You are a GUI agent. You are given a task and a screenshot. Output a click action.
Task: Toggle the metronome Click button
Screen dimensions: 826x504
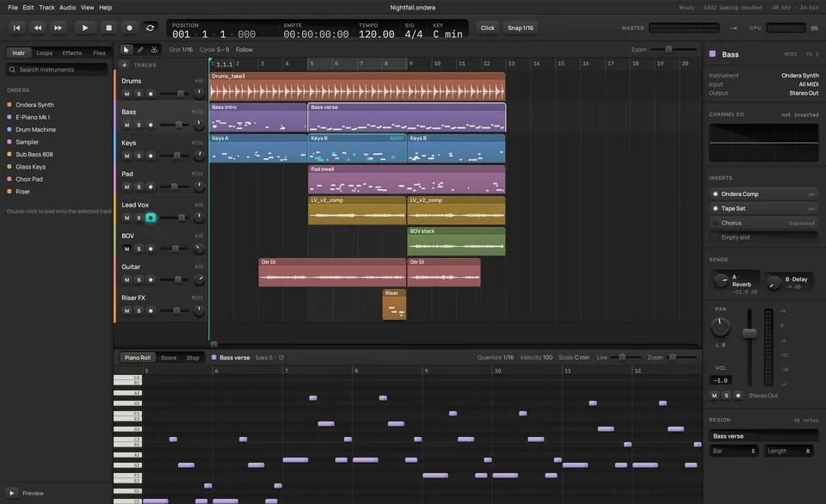[487, 28]
